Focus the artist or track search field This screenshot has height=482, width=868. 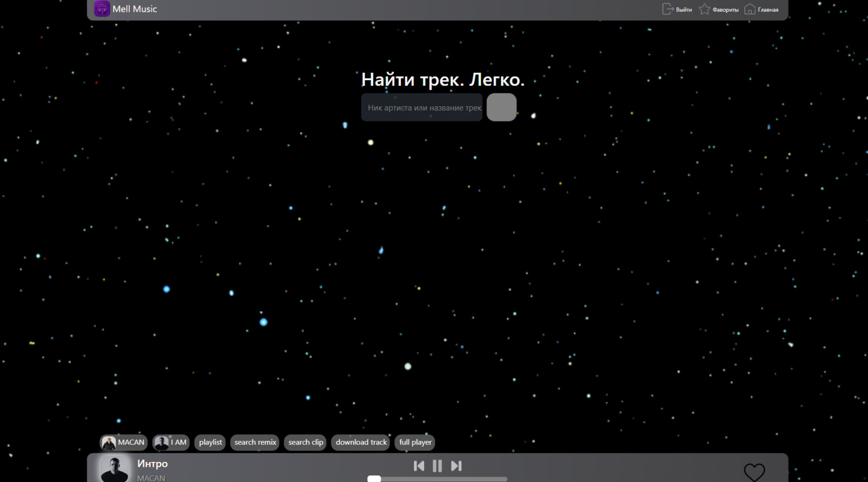pyautogui.click(x=422, y=107)
